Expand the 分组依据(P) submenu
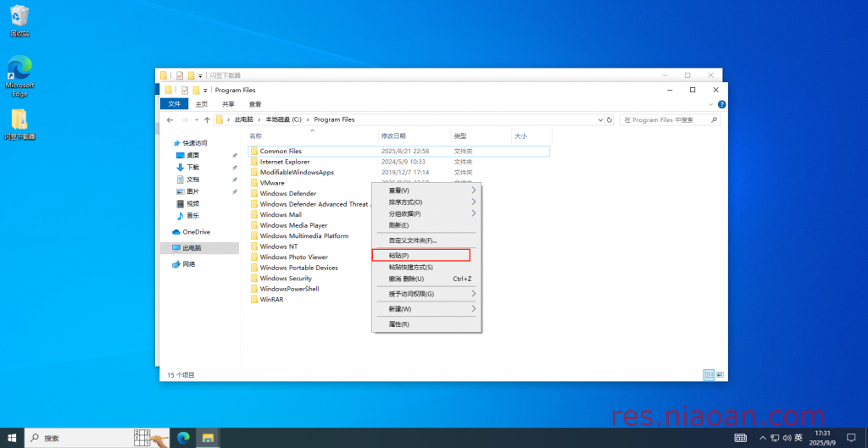 (x=474, y=213)
